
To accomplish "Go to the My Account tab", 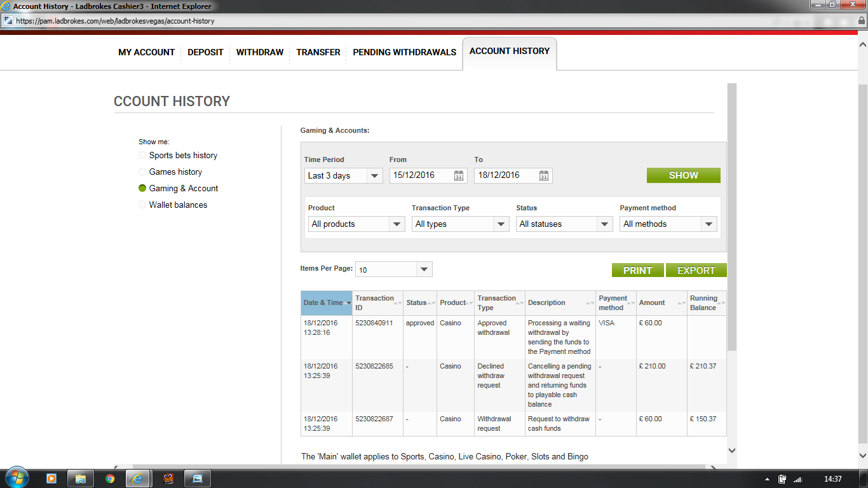I will (146, 52).
